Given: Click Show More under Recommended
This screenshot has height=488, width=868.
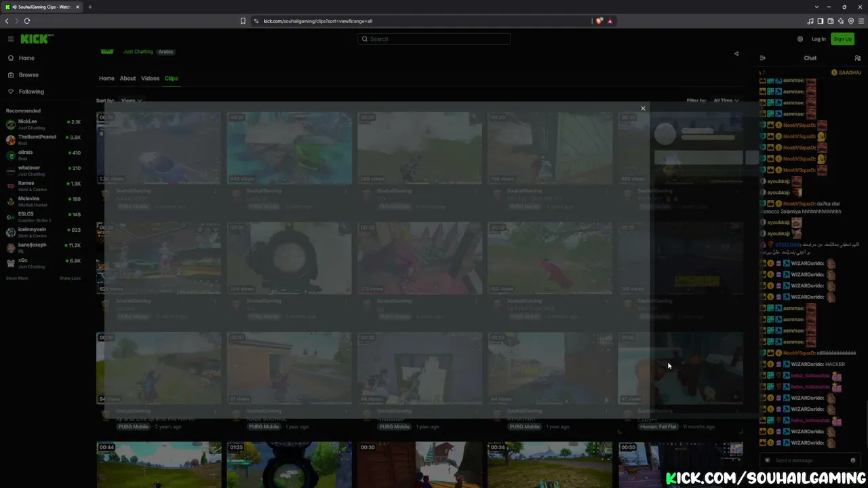Looking at the screenshot, I should (17, 279).
